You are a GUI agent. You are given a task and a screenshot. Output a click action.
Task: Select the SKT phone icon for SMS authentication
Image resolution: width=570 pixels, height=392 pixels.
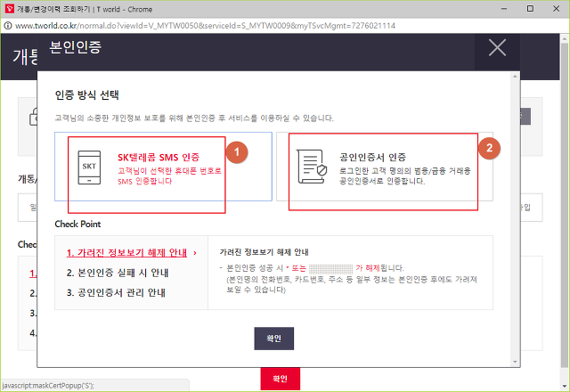pos(89,167)
